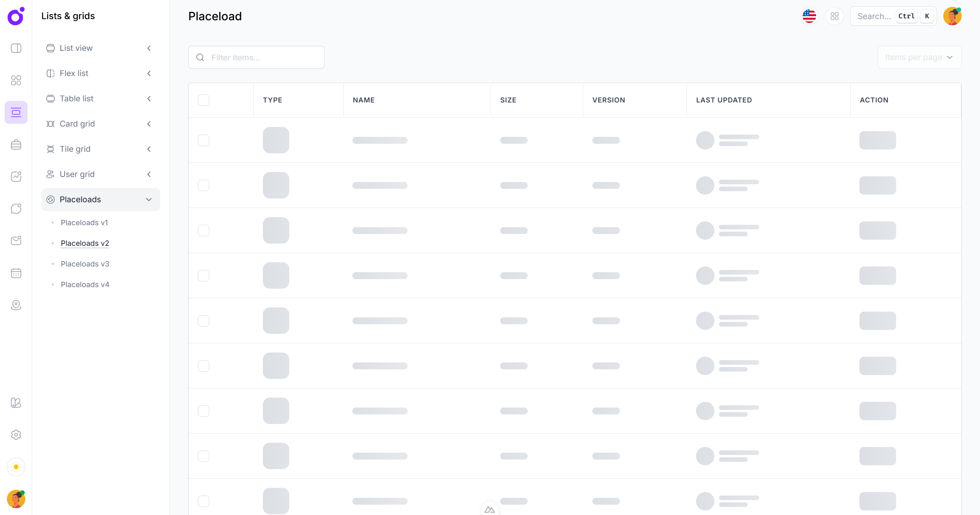980x515 pixels.
Task: Open the apps grid icon in header
Action: (x=834, y=16)
